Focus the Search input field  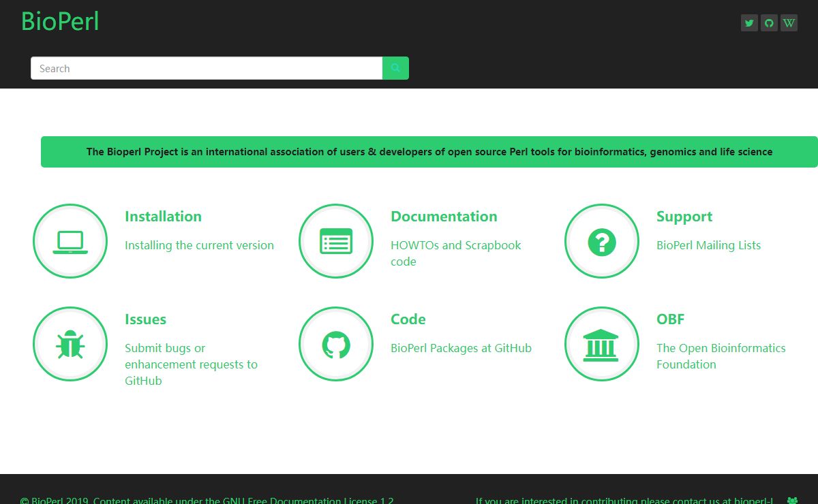click(x=206, y=68)
